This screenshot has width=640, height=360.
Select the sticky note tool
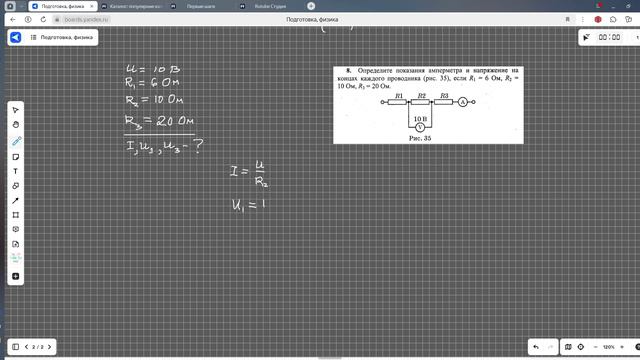[x=16, y=157]
